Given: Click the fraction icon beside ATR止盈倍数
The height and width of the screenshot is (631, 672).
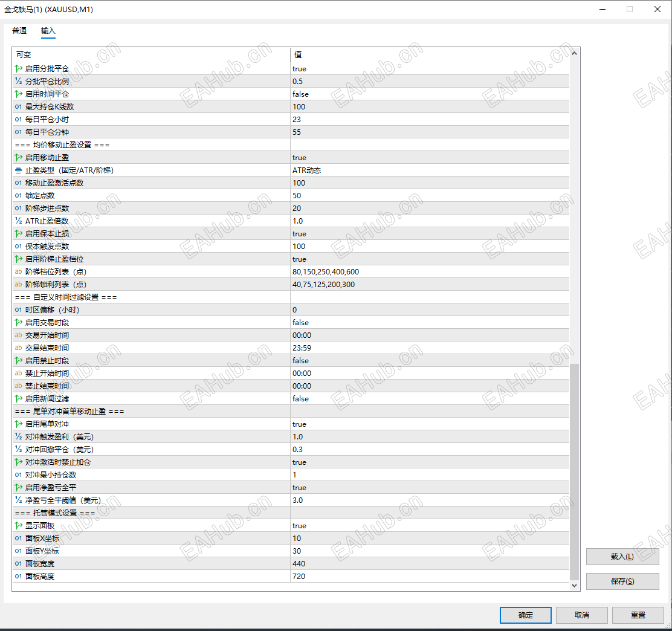Looking at the screenshot, I should click(x=18, y=221).
